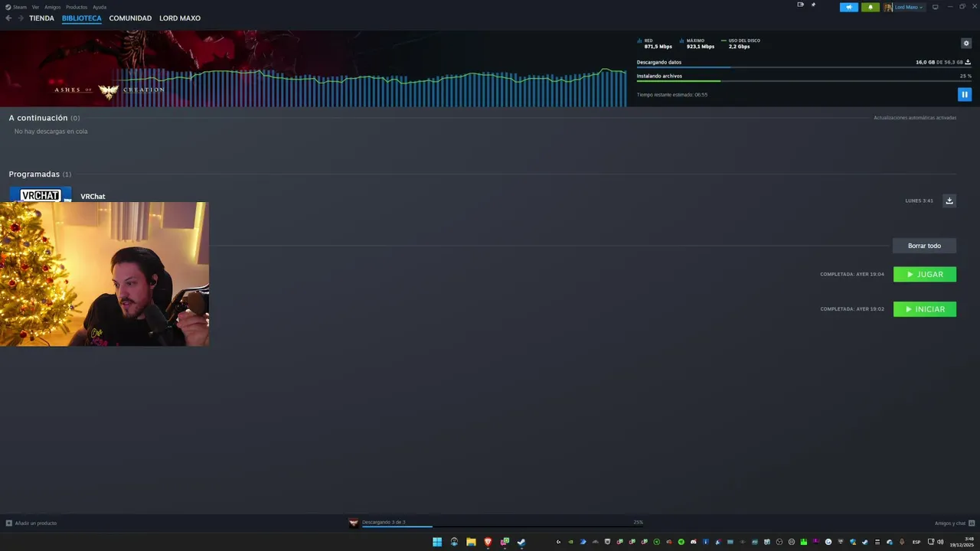This screenshot has width=980, height=551.
Task: Switch to Big Picture mode monitor icon
Action: point(935,7)
